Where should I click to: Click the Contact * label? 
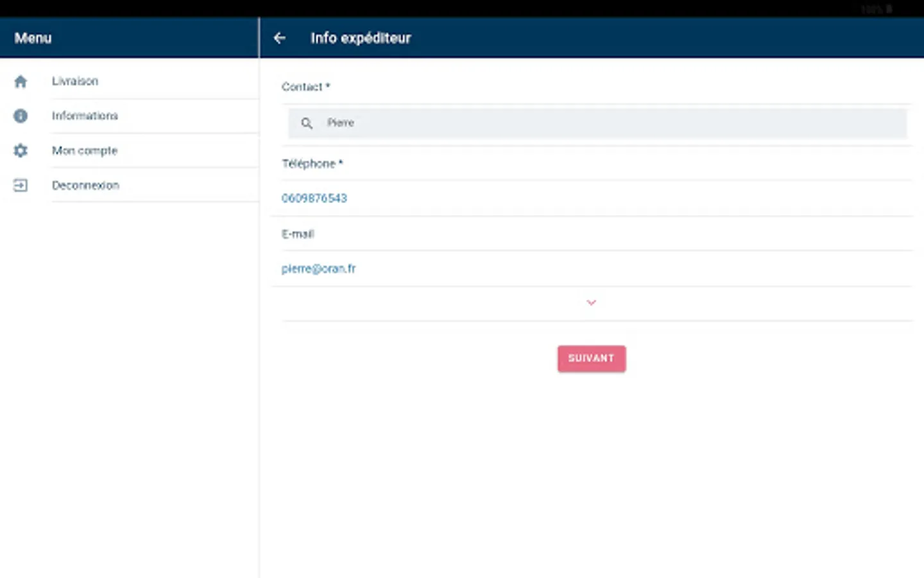(305, 87)
